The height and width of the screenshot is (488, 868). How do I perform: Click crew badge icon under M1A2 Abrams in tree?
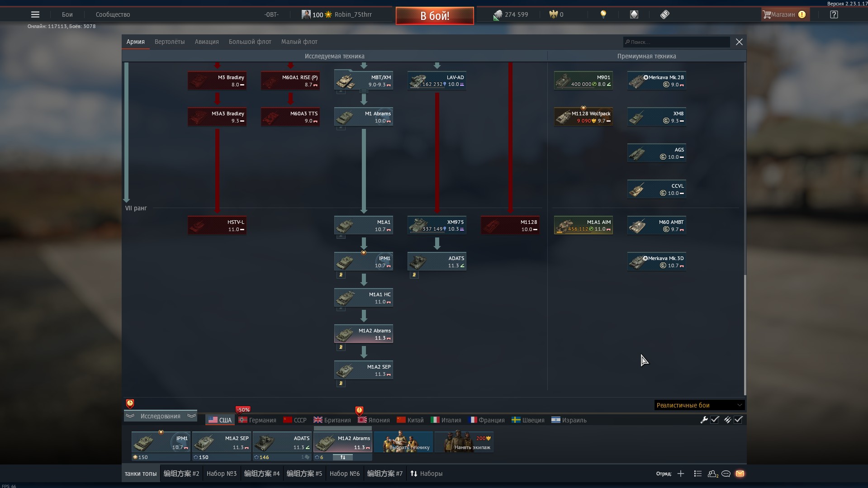[x=341, y=347]
